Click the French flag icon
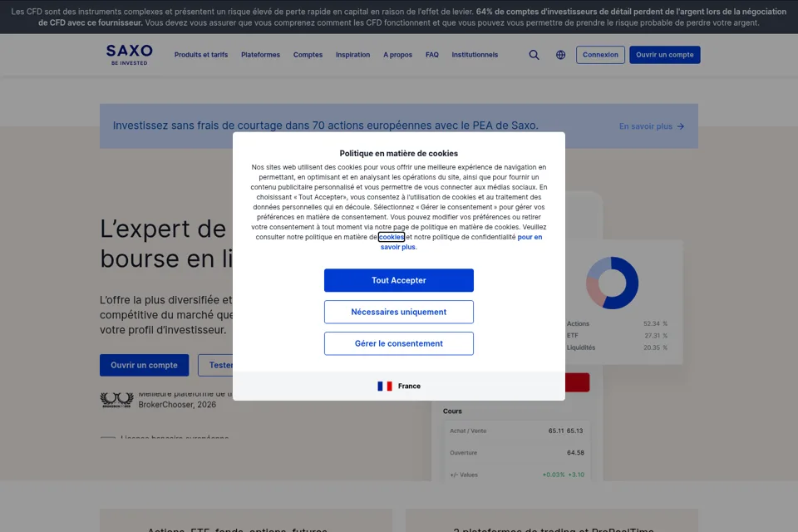 coord(385,386)
